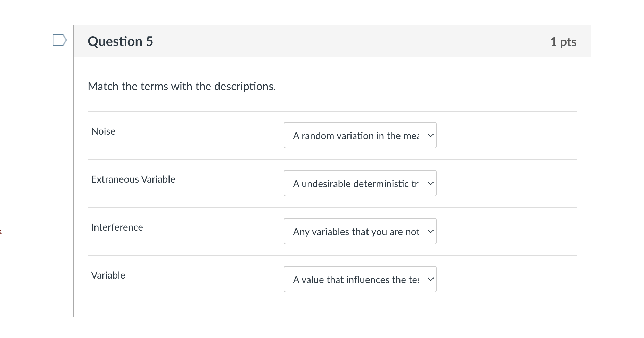Expand the dropdown matched to Variable
Screen dimensions: 644x338
tap(360, 280)
